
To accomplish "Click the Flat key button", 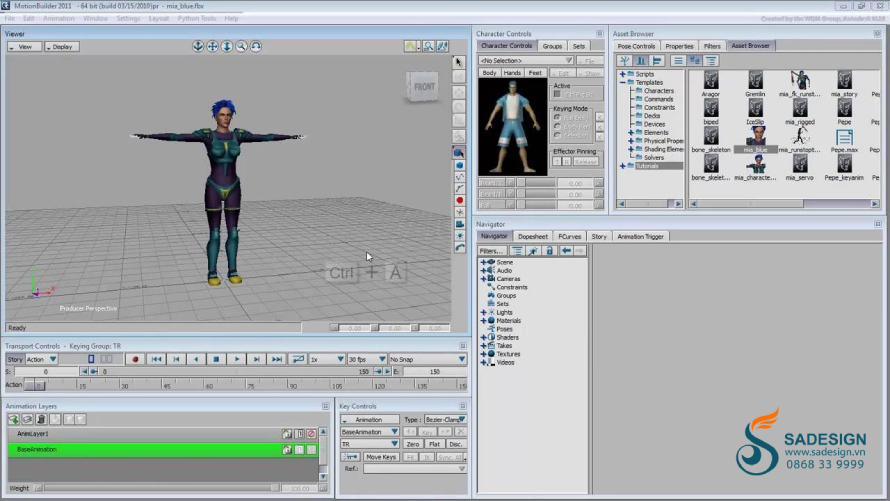I will 434,444.
